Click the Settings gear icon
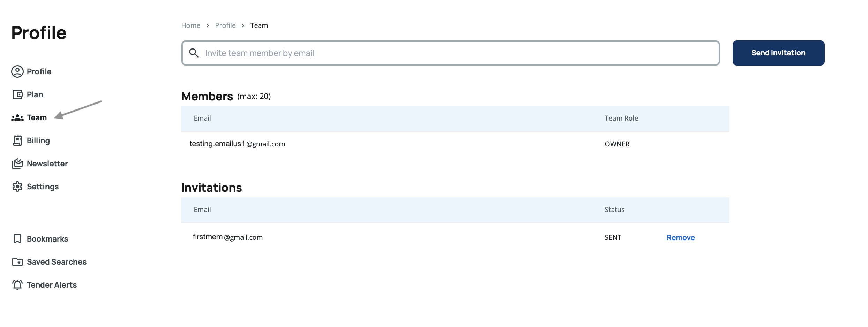 click(17, 187)
